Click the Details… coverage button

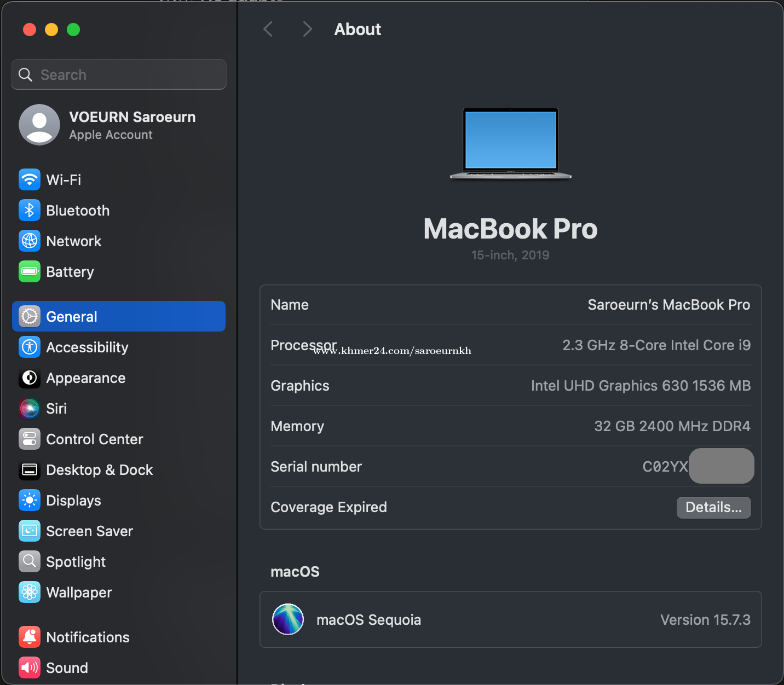click(713, 507)
